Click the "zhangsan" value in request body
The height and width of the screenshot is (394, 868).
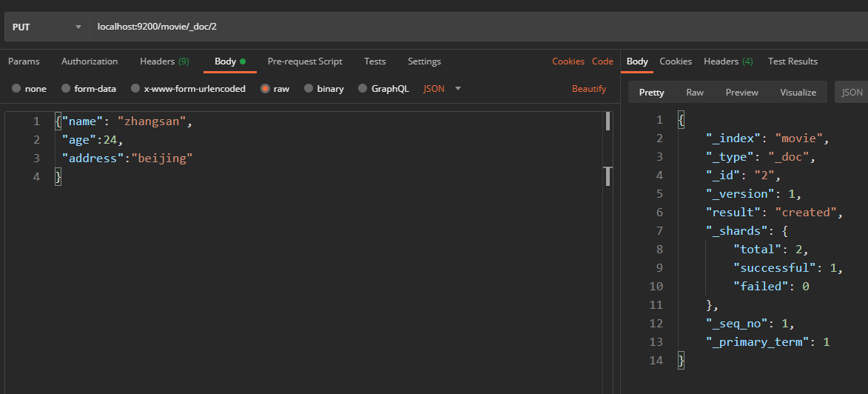pos(152,121)
